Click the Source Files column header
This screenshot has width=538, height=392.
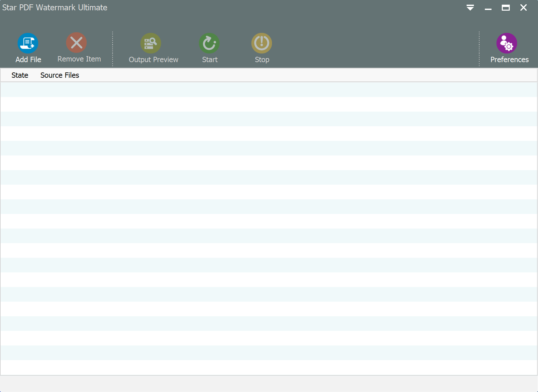tap(60, 75)
